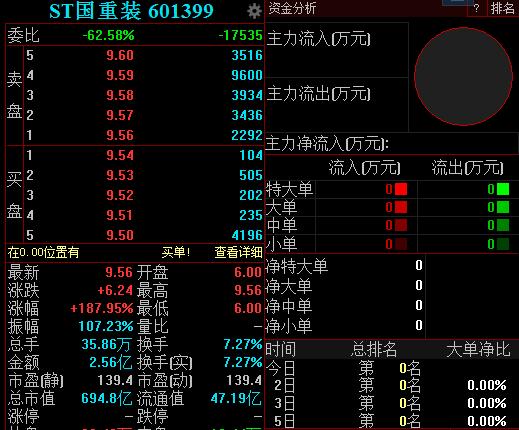The height and width of the screenshot is (430, 519).
Task: Click the dark red 小单 inflow swatch
Action: (401, 244)
